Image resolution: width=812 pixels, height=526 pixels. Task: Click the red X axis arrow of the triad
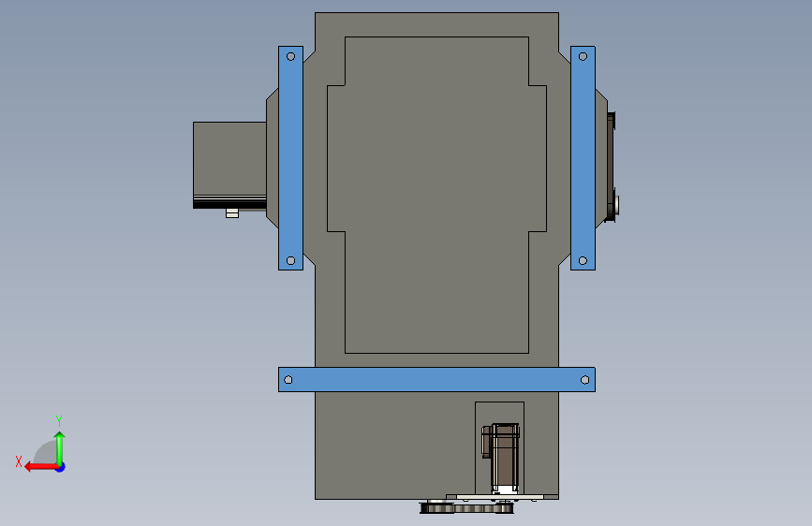tap(41, 467)
